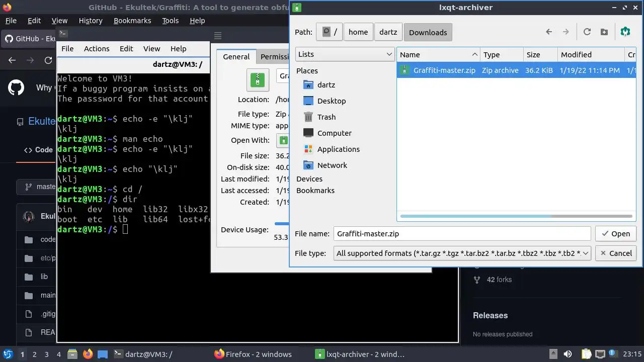Viewport: 644px width, 362px height.
Task: Select the root '/' path button
Action: coord(330,32)
